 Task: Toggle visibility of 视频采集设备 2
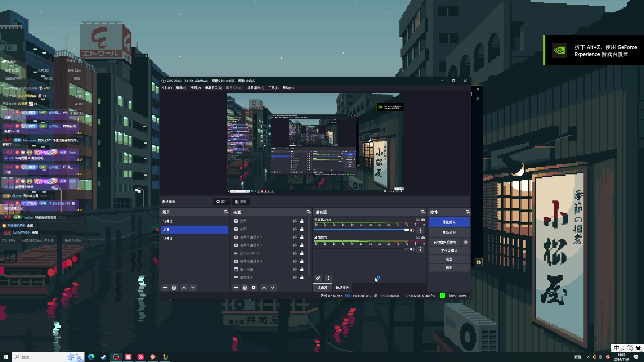coord(294,237)
